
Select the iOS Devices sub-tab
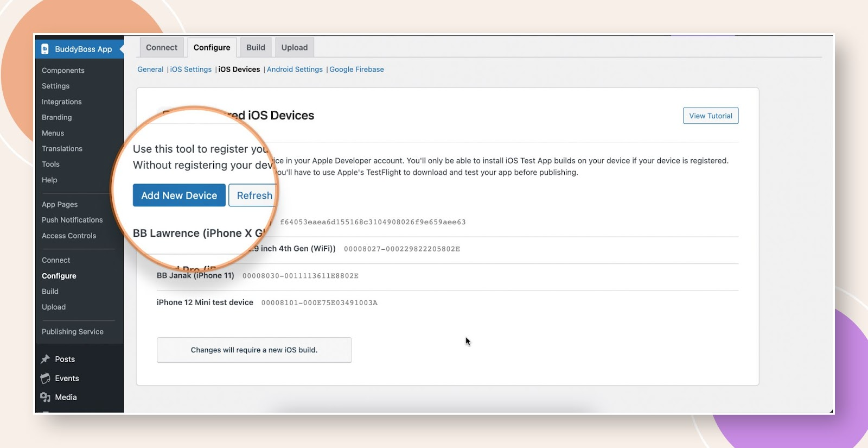click(239, 70)
